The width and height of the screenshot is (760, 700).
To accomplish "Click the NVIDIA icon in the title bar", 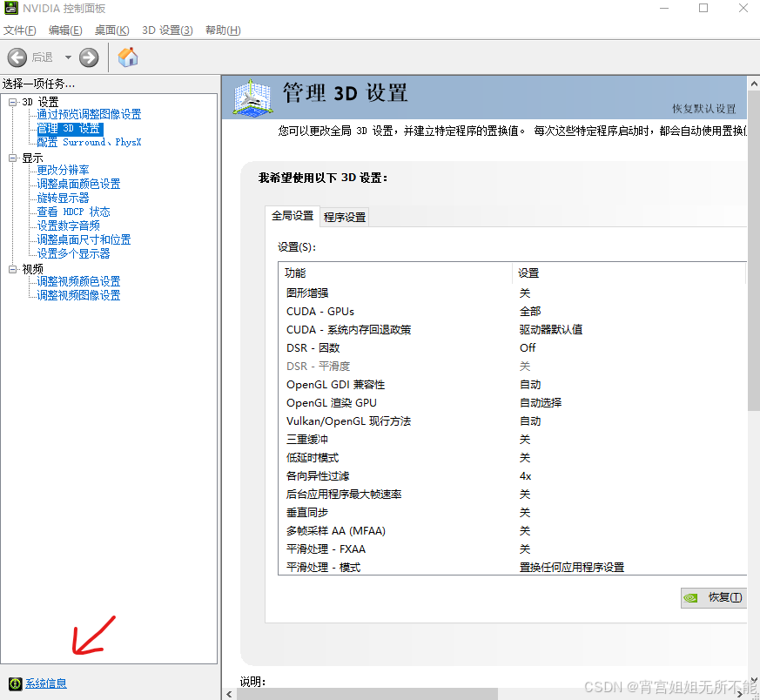I will coord(10,8).
